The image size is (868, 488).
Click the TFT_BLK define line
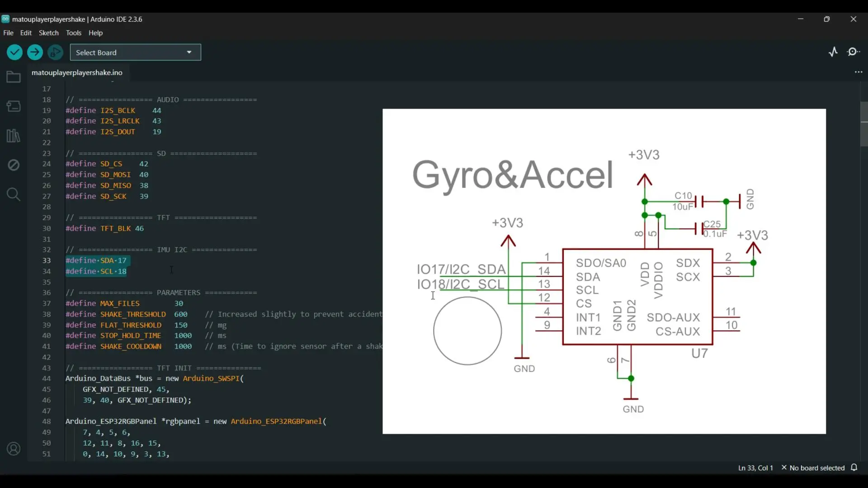click(x=105, y=229)
